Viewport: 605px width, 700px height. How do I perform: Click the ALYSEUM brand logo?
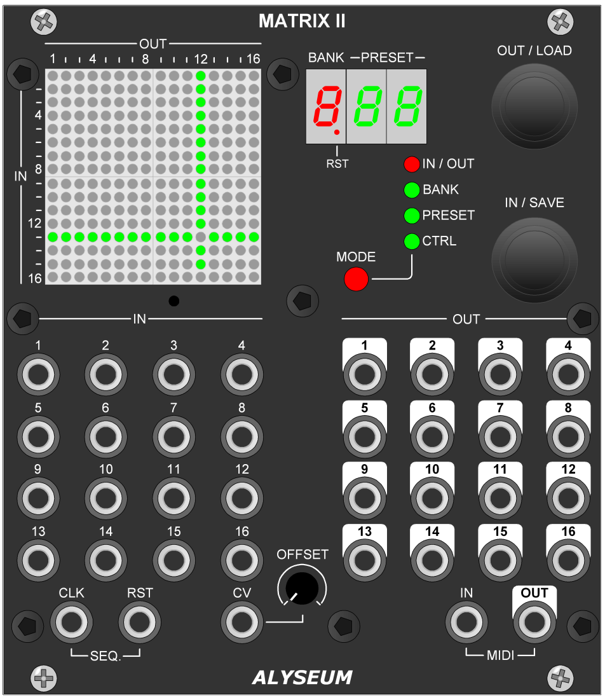click(x=302, y=678)
